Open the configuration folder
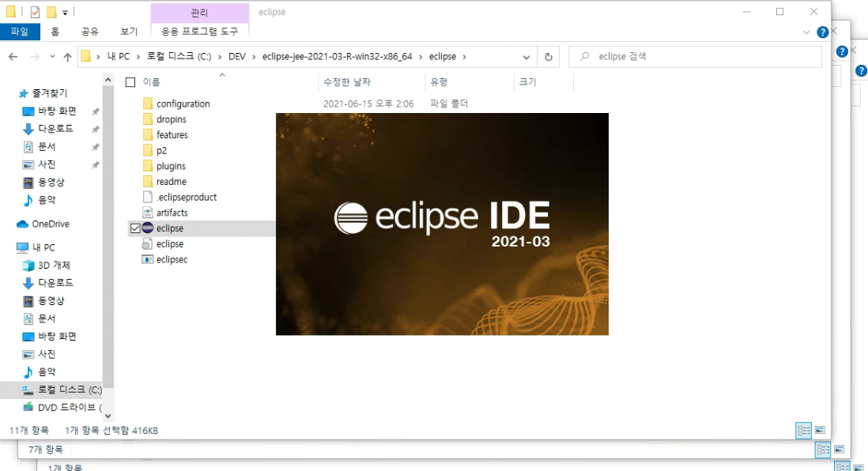The image size is (868, 471). coord(183,104)
